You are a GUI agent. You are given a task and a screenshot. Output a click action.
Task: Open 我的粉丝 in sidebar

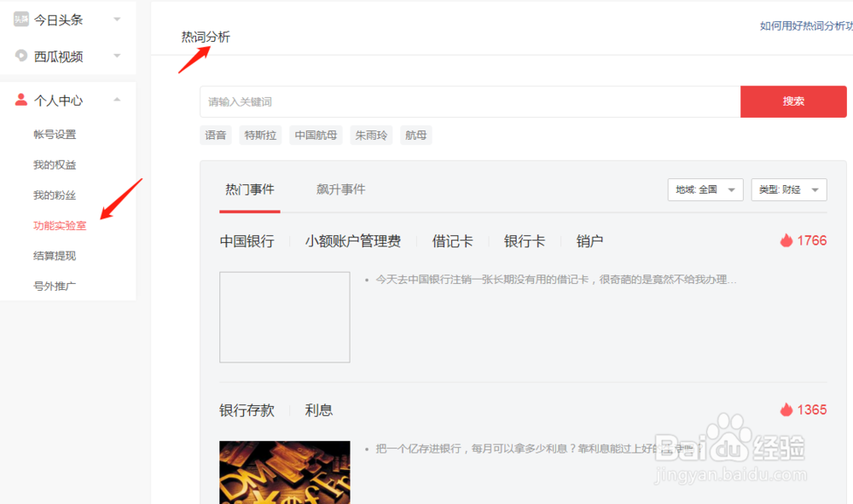pyautogui.click(x=55, y=195)
